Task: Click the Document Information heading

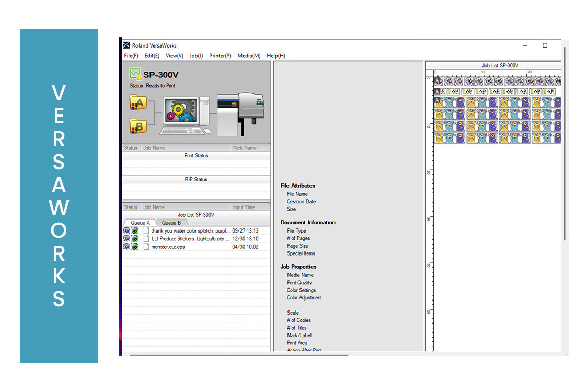Action: click(x=308, y=222)
